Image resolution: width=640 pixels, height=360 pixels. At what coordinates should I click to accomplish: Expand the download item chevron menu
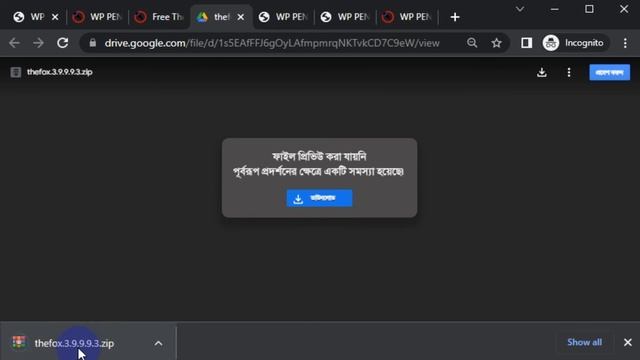click(158, 343)
